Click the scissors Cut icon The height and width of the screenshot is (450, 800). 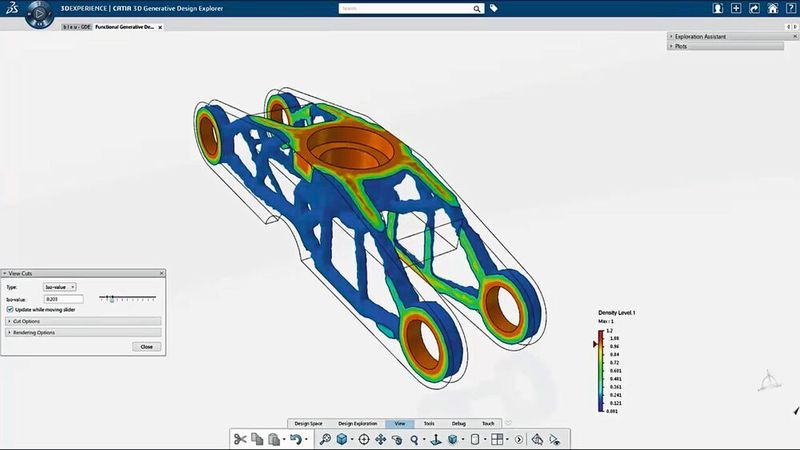[240, 439]
